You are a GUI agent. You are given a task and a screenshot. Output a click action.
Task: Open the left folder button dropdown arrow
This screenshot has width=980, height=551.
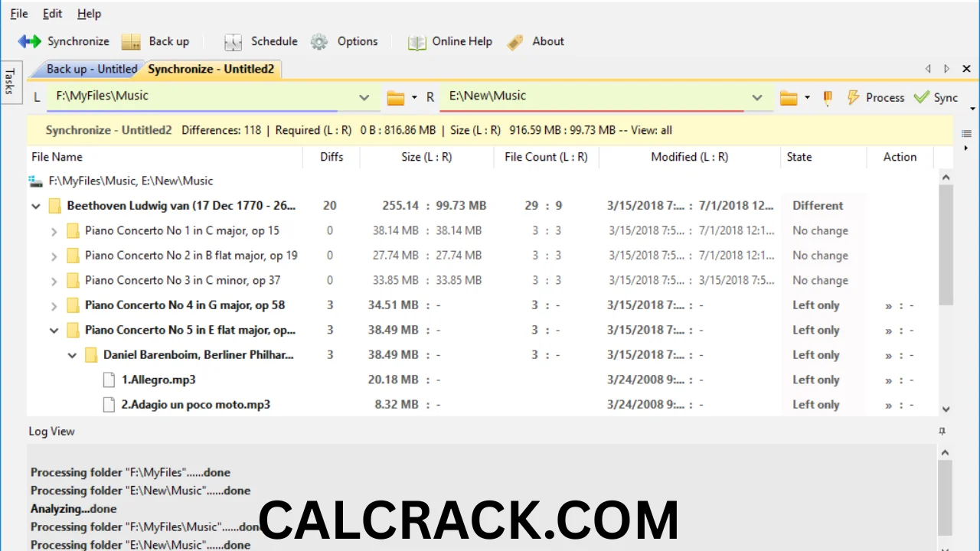click(x=414, y=97)
